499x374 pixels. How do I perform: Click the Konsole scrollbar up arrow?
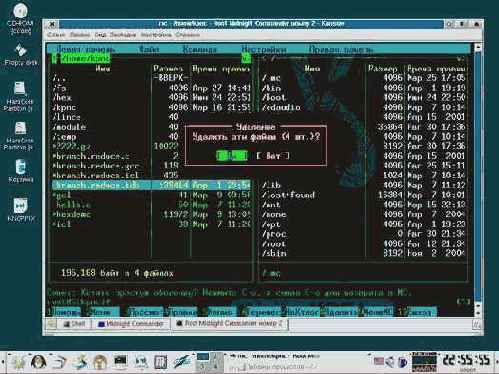point(478,47)
